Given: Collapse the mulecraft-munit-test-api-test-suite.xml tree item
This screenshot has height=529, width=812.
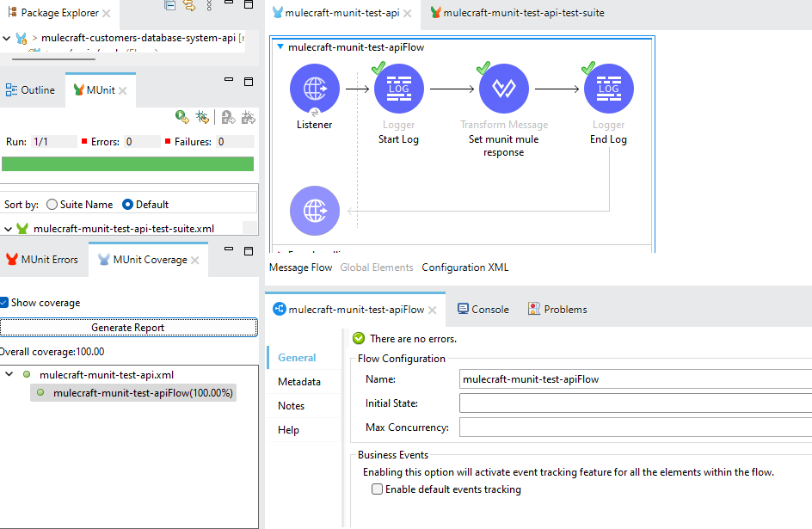Looking at the screenshot, I should coord(6,228).
